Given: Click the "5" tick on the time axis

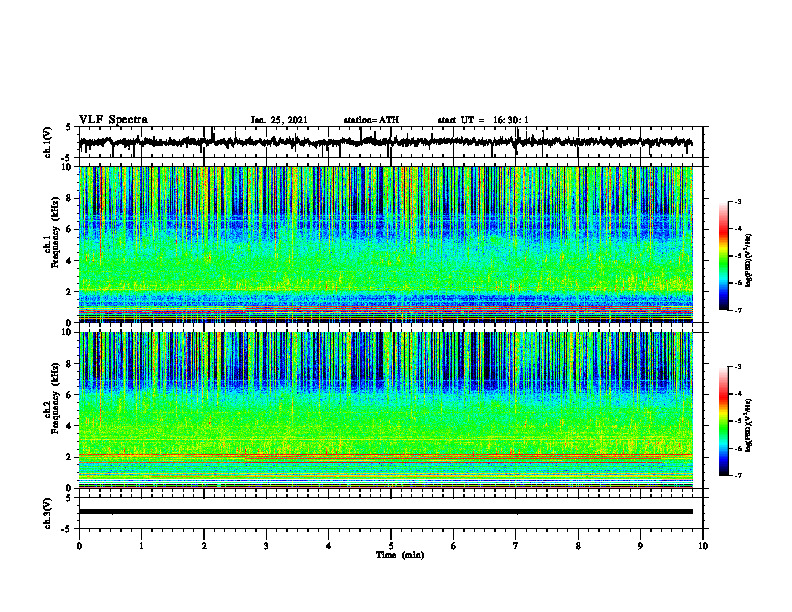Looking at the screenshot, I should click(x=391, y=546).
